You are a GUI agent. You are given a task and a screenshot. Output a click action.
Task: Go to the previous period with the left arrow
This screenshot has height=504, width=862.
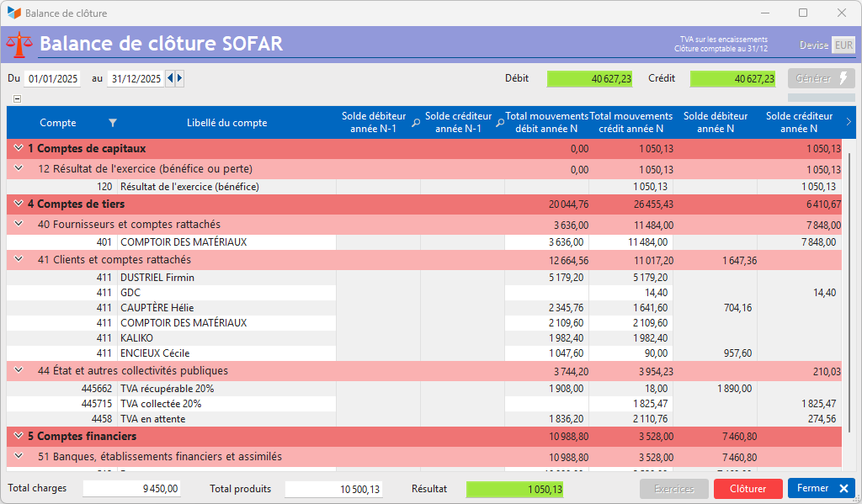pos(170,78)
